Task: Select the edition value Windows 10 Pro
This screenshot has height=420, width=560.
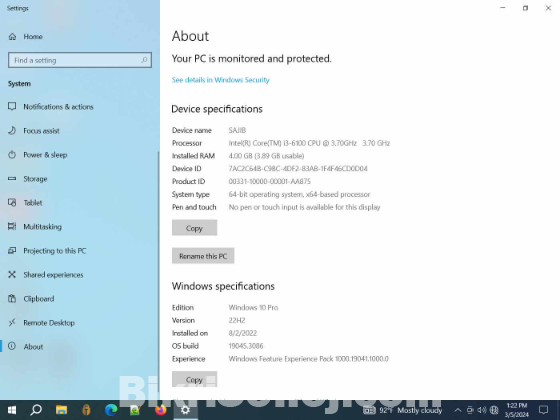Action: click(253, 308)
